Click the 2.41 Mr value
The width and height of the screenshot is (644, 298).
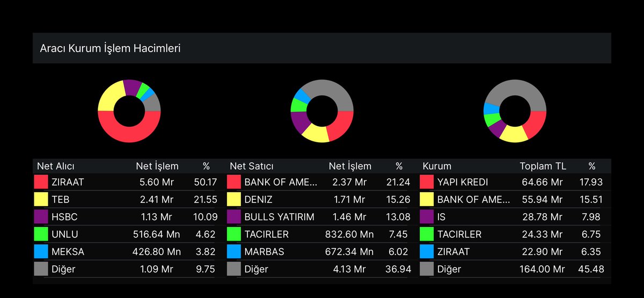click(158, 200)
